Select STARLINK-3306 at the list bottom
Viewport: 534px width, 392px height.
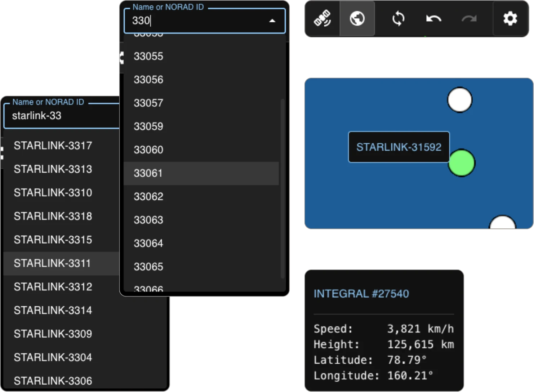point(52,381)
